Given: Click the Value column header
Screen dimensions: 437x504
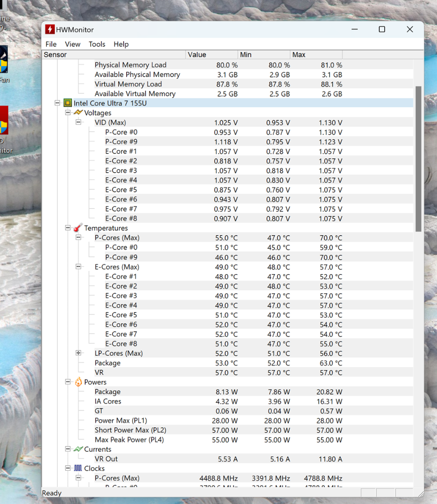Looking at the screenshot, I should click(211, 55).
